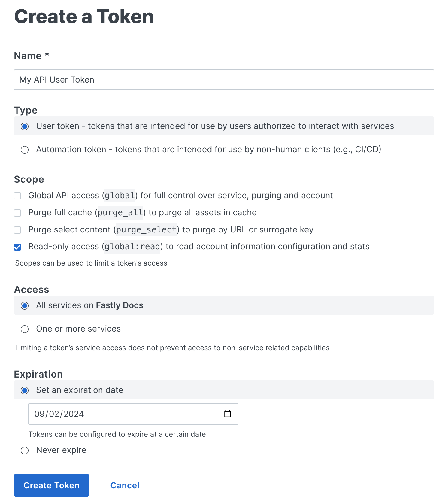Uncheck Read-only access scope
Image resolution: width=442 pixels, height=504 pixels.
point(17,247)
